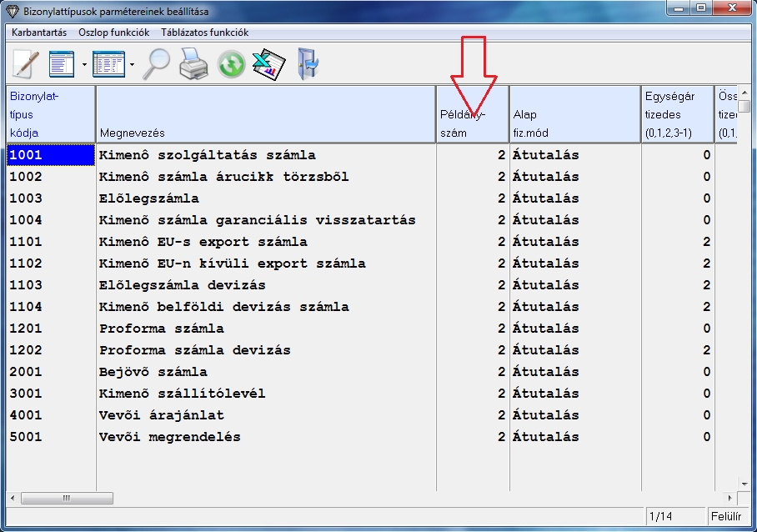Exit via the door icon
Image resolution: width=757 pixels, height=532 pixels.
pyautogui.click(x=308, y=64)
